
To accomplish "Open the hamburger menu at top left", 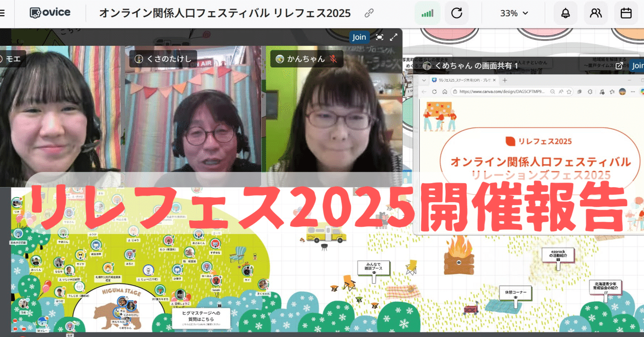I will click(x=2, y=13).
